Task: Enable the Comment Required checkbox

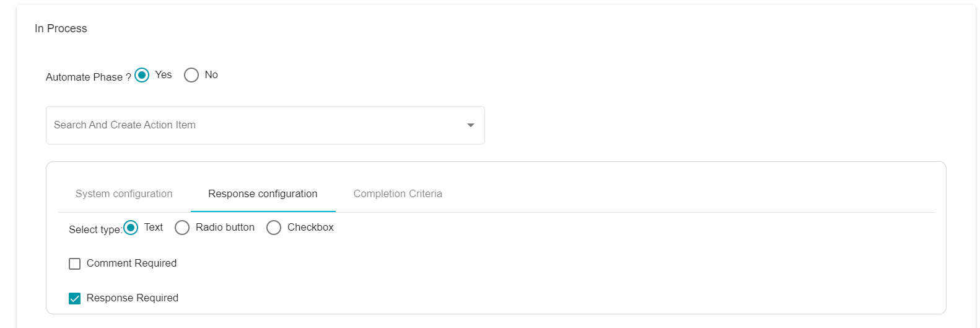Action: (75, 264)
